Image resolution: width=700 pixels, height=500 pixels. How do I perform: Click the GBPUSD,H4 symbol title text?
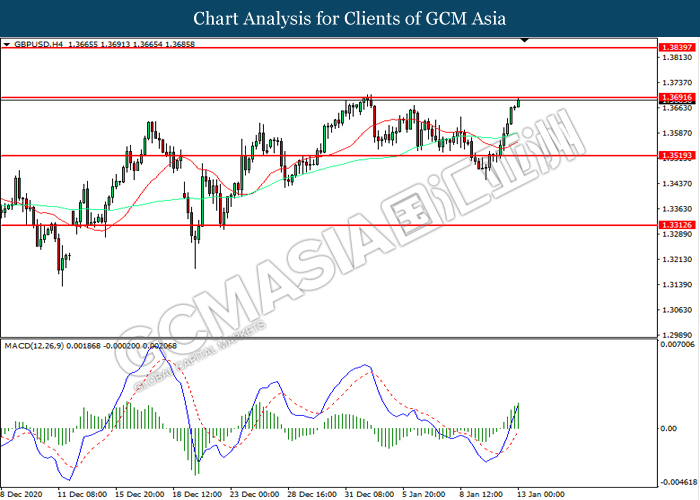[x=39, y=44]
